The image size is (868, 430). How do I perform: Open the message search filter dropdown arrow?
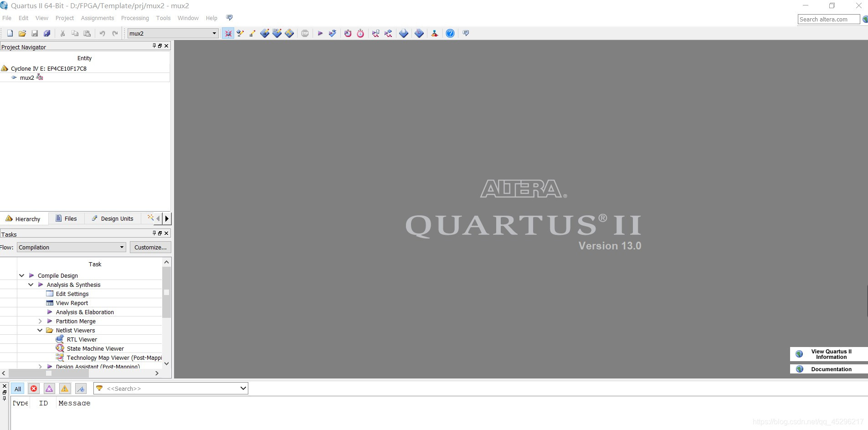coord(243,389)
